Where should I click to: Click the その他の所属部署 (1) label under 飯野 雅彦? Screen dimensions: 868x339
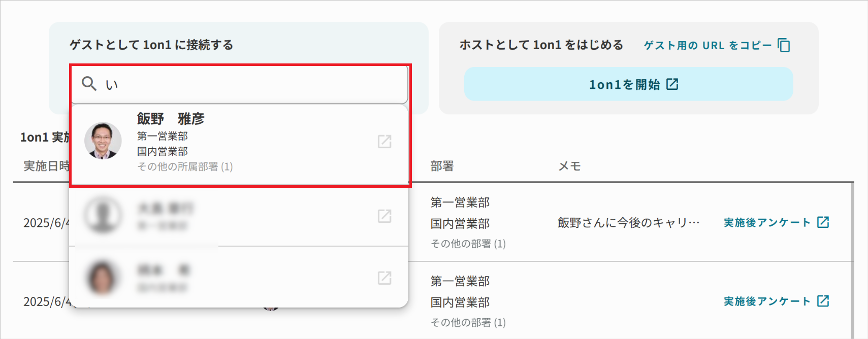point(185,166)
